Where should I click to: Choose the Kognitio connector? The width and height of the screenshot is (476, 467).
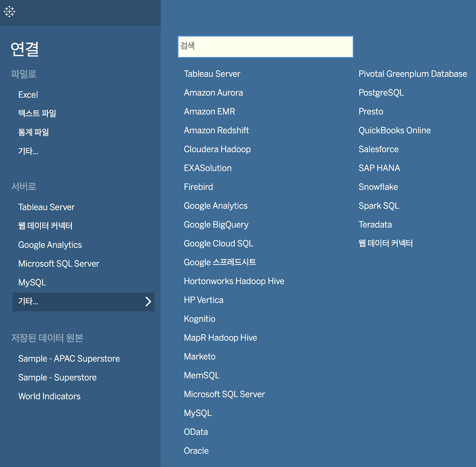[x=199, y=319]
